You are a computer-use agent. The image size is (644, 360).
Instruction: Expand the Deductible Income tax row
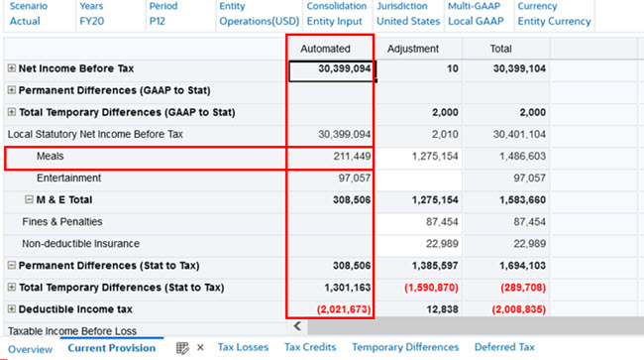tap(12, 308)
